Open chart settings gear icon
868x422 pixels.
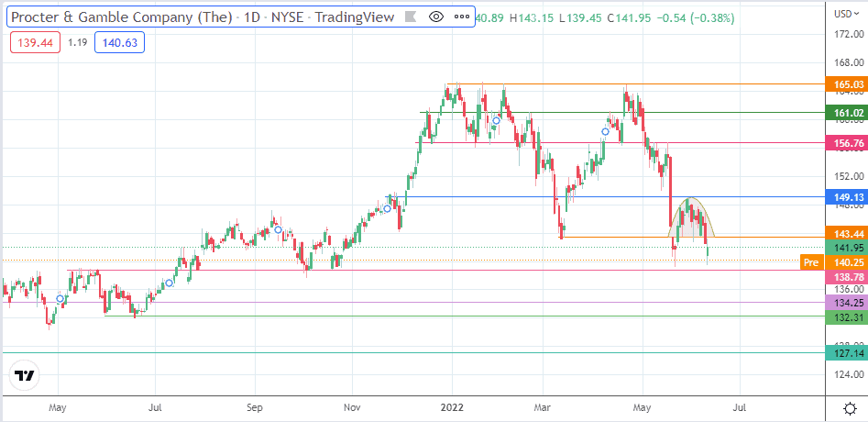pyautogui.click(x=849, y=406)
